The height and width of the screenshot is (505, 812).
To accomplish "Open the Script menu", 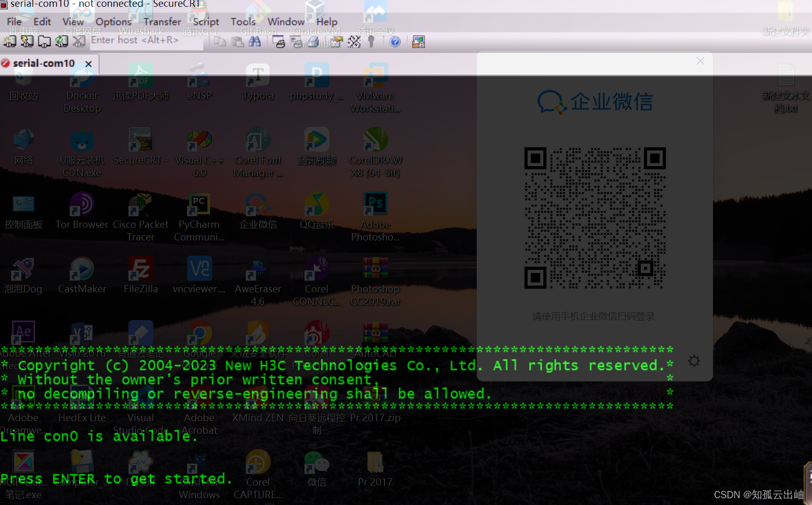I will click(x=206, y=21).
